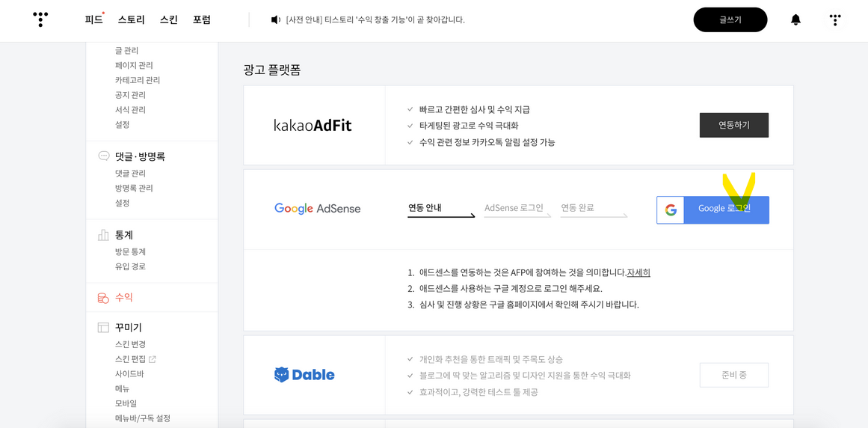Open the 꾸미기 section heading

[129, 328]
